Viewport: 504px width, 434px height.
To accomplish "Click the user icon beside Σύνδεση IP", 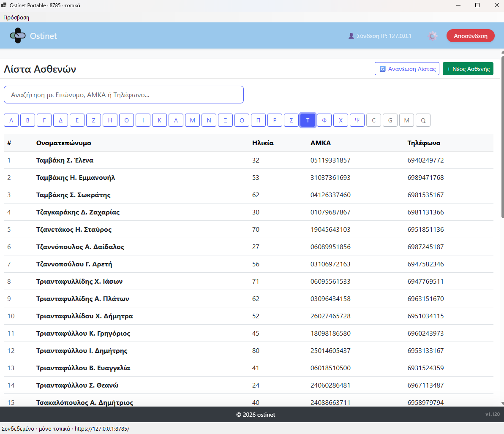I will (x=351, y=36).
